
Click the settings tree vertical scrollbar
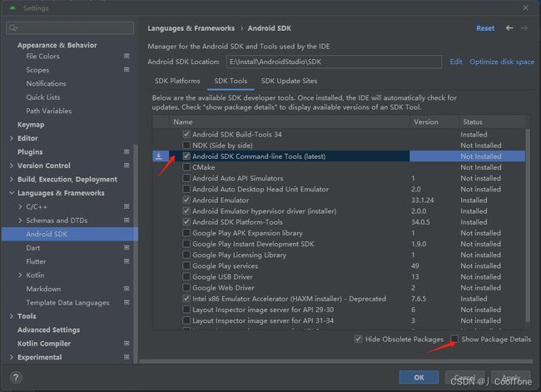(x=136, y=254)
